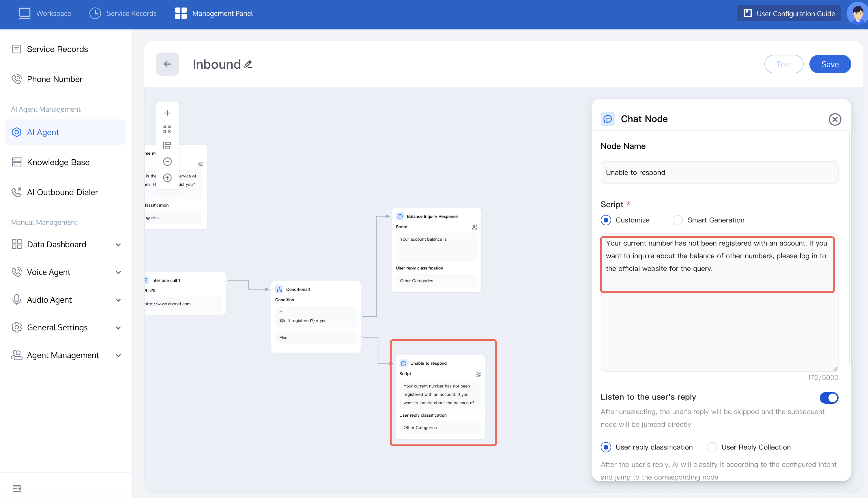The height and width of the screenshot is (498, 868).
Task: Click the fit-to-screen collapse arrows icon
Action: (167, 129)
